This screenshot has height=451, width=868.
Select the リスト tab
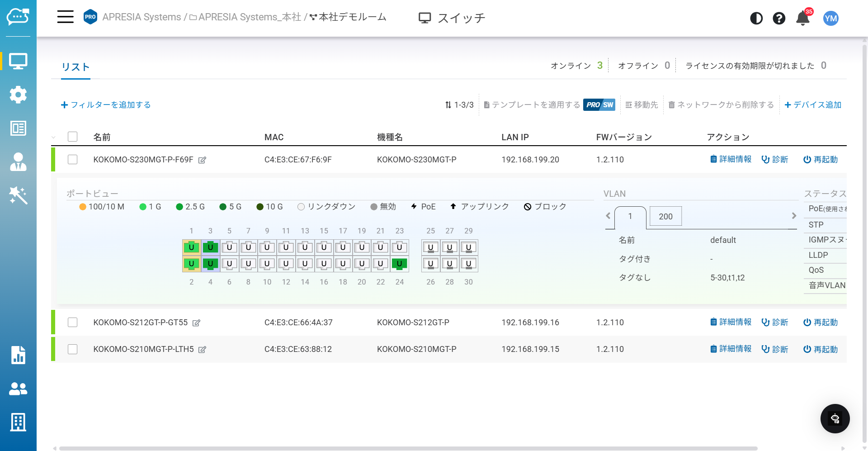(75, 67)
